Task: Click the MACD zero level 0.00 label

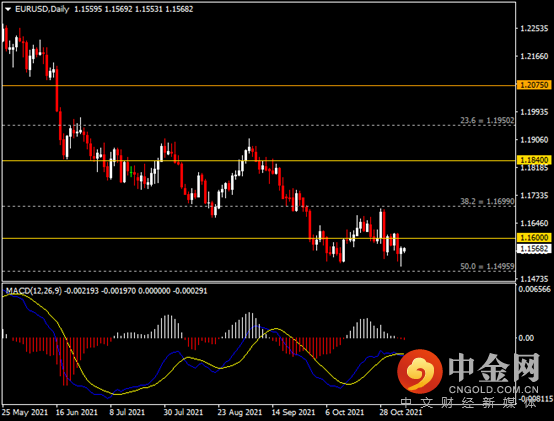Action: click(526, 338)
